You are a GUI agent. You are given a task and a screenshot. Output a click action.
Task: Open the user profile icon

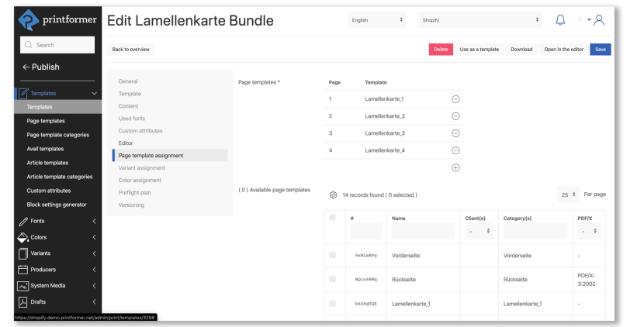[598, 20]
